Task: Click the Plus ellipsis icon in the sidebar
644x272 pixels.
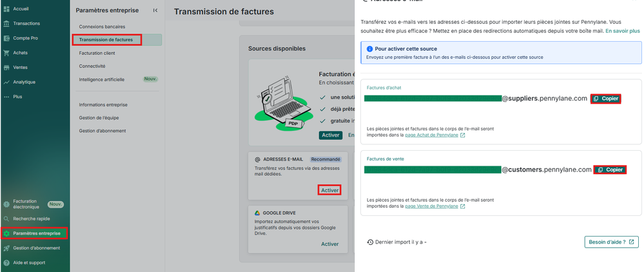Action: [6, 97]
